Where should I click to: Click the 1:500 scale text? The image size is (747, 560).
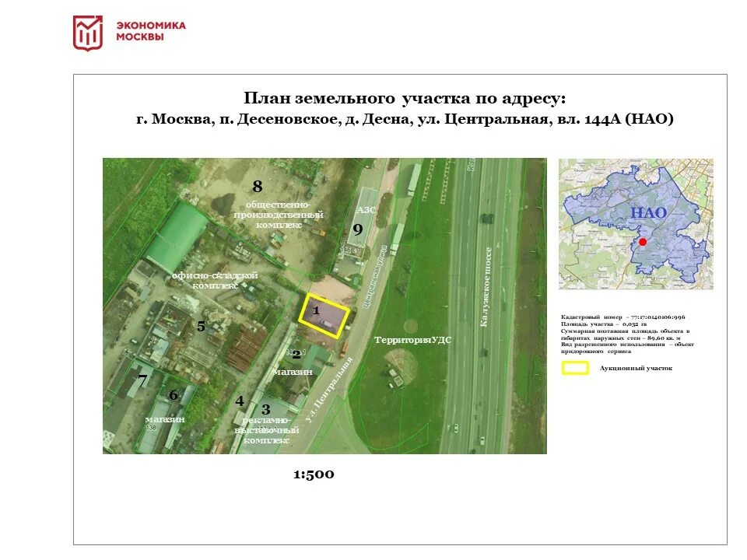314,474
